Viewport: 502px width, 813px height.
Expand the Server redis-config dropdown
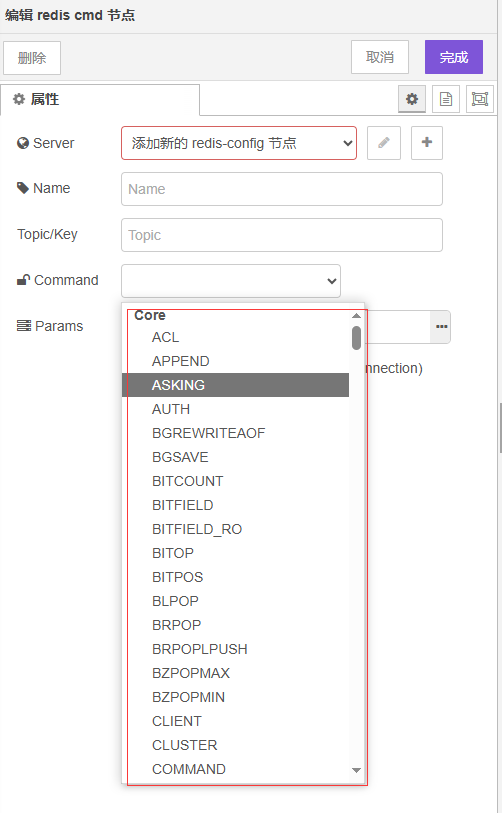coord(239,143)
